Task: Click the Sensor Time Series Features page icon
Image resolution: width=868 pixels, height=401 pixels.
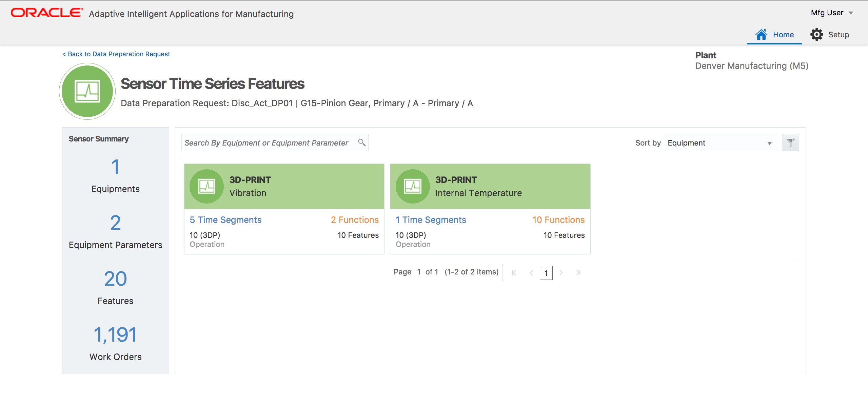Action: 87,91
